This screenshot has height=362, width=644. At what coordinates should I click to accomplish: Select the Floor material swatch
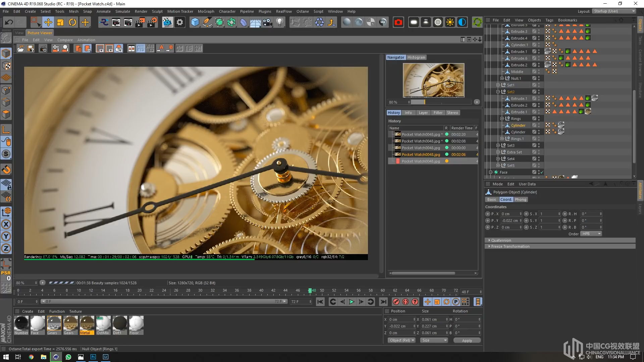136,325
